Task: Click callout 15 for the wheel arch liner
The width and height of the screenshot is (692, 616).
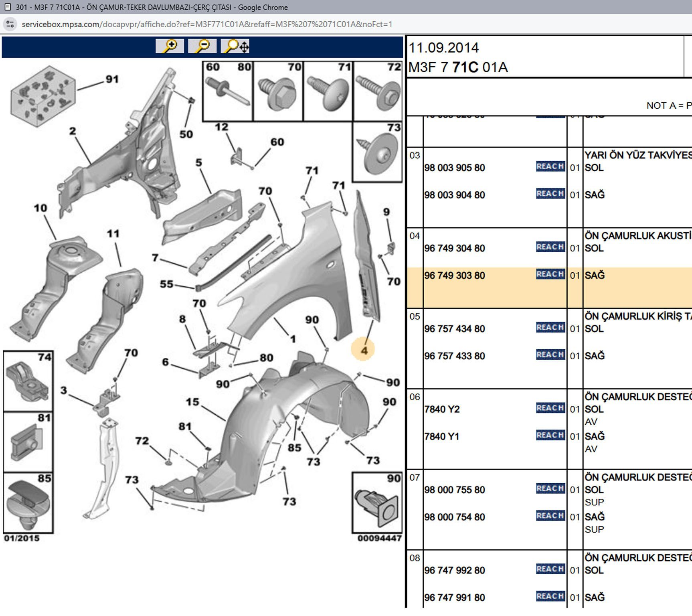Action: coord(192,402)
